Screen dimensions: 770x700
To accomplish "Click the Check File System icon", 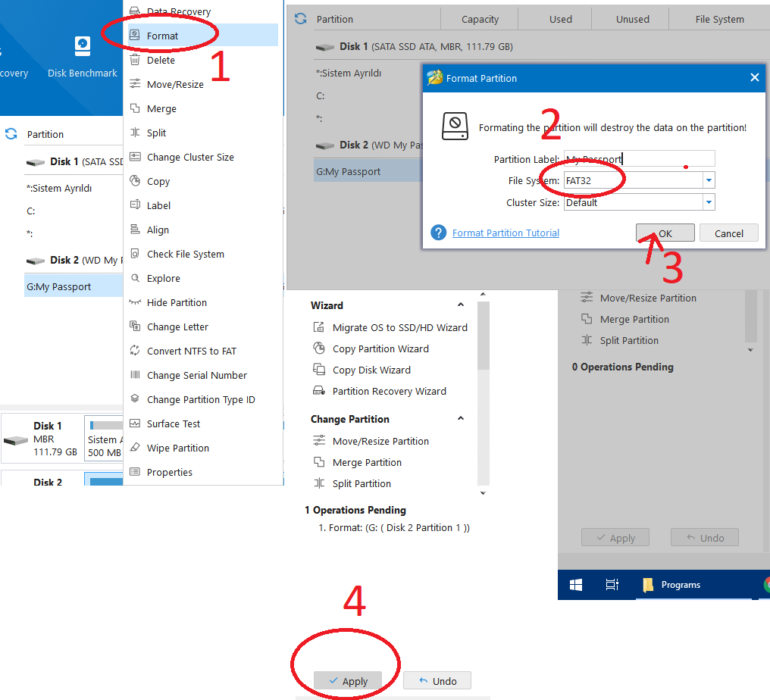I will click(x=135, y=253).
